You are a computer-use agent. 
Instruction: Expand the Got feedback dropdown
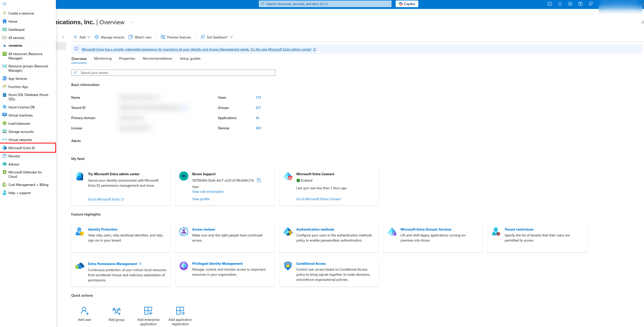pyautogui.click(x=231, y=37)
